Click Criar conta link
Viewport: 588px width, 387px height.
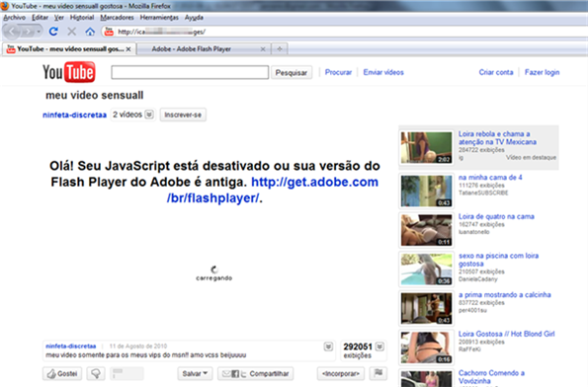(496, 72)
